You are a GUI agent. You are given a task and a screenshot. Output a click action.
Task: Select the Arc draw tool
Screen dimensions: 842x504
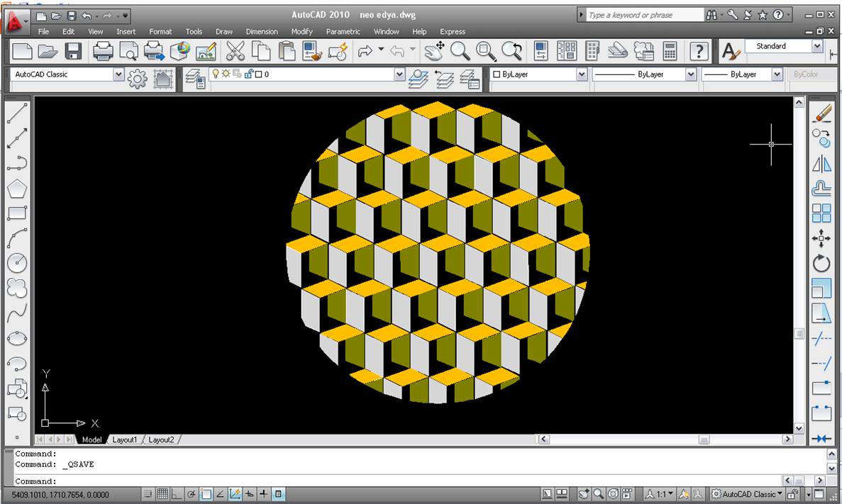click(16, 237)
